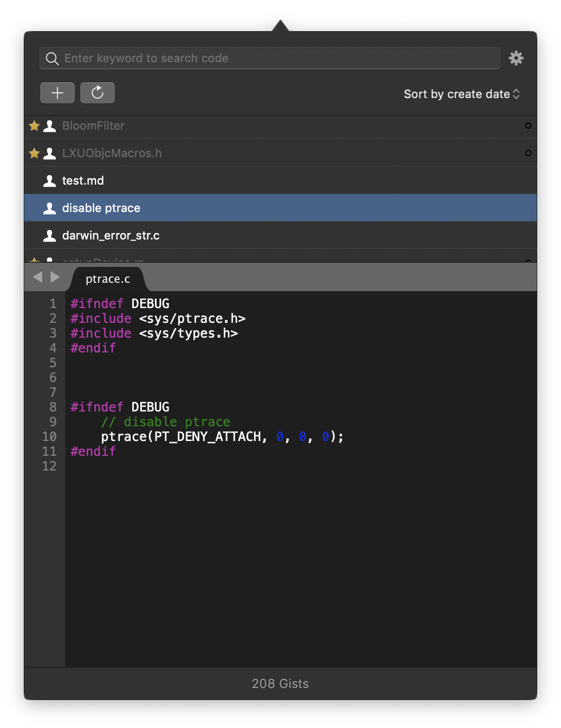Click the plus button to add gist

click(x=57, y=93)
